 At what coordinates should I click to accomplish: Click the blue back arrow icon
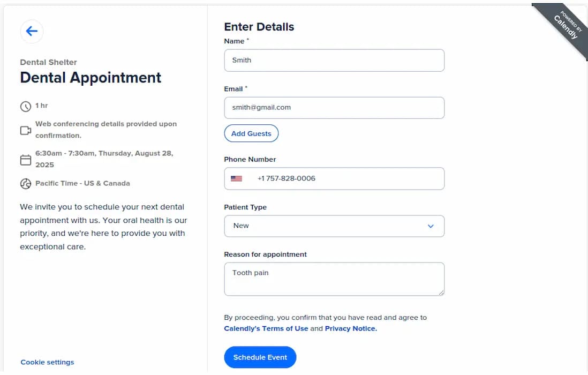pos(32,31)
